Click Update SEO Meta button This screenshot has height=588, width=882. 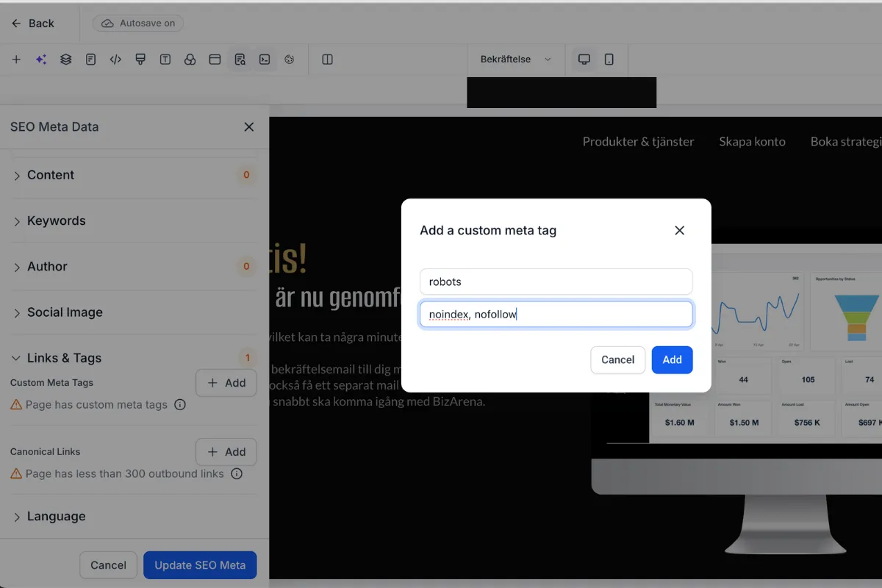click(200, 565)
